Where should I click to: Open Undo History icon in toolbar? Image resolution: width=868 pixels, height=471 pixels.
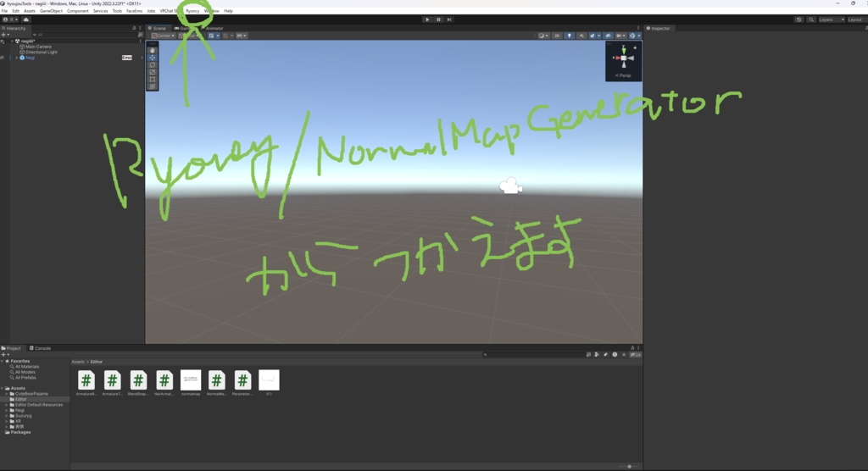click(798, 19)
